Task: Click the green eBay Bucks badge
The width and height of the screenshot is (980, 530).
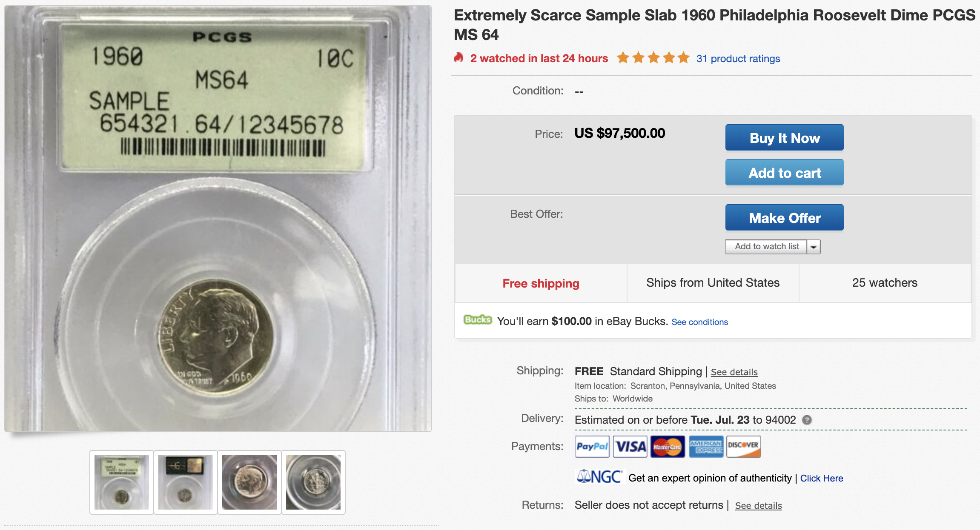Action: pyautogui.click(x=478, y=320)
